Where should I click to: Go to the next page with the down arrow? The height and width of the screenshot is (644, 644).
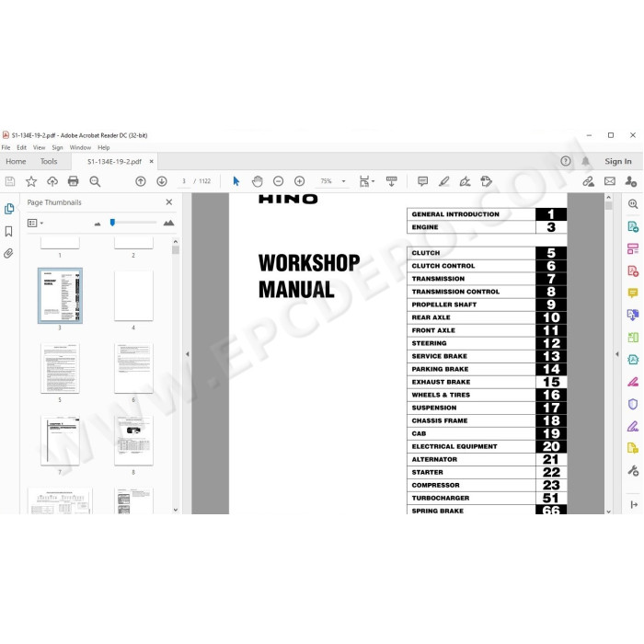(x=162, y=181)
